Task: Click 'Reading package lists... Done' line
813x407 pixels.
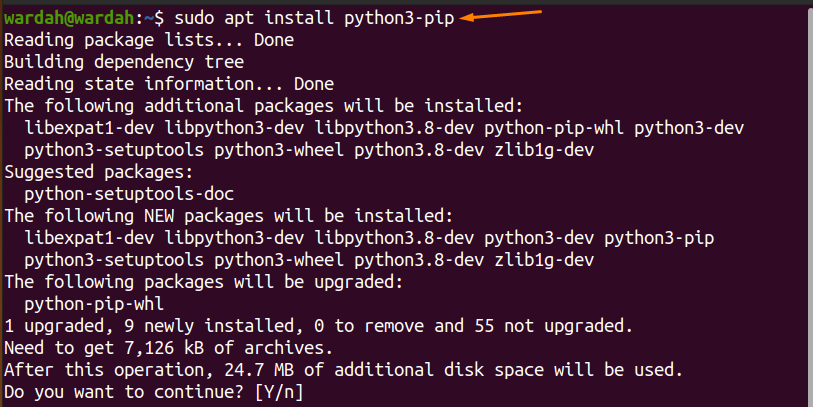Action: (x=149, y=40)
